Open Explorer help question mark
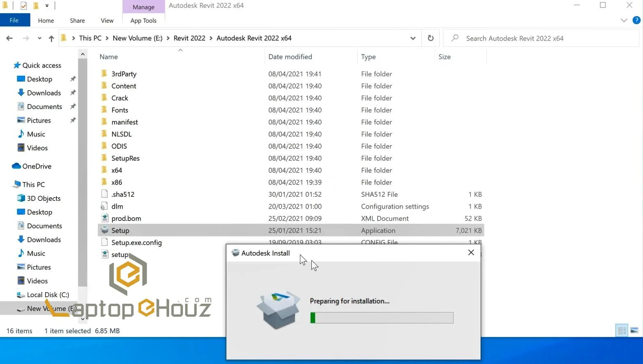Viewport: 643px width, 364px height. coord(636,20)
